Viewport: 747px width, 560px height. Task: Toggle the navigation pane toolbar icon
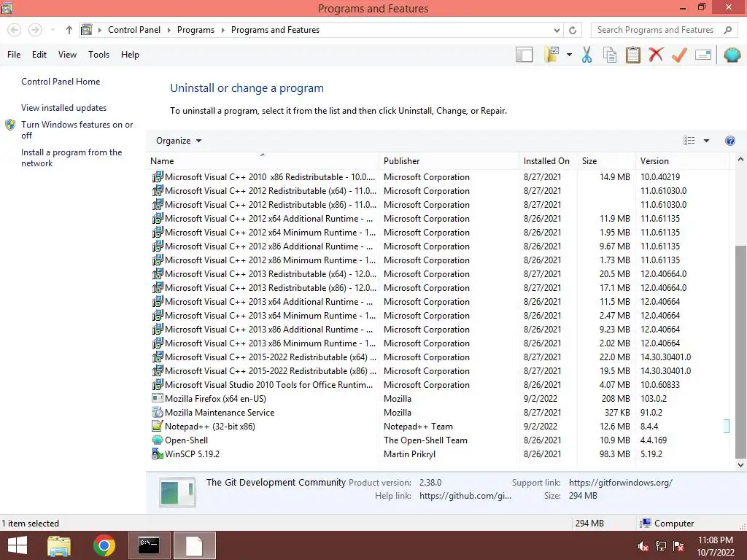coord(524,55)
